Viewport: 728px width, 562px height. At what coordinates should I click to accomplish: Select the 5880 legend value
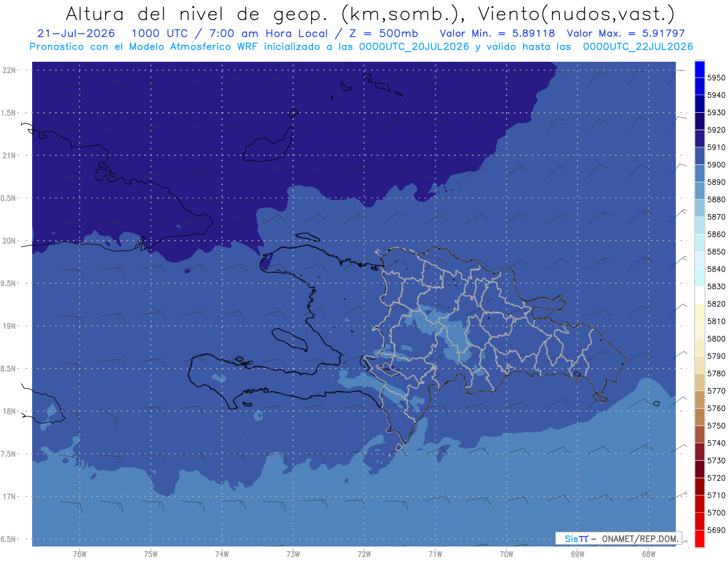coord(716,199)
